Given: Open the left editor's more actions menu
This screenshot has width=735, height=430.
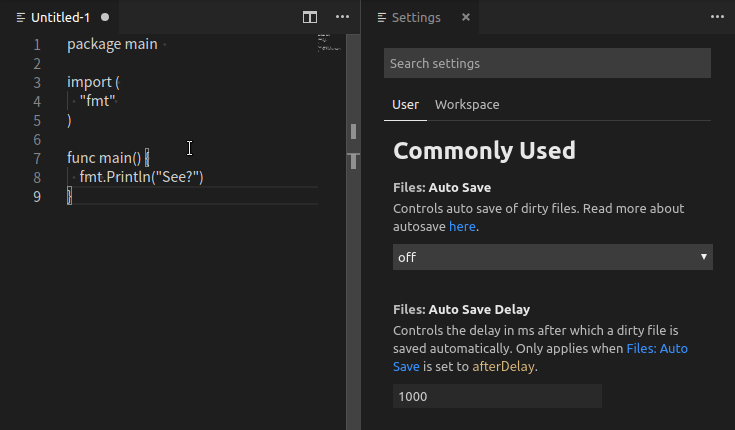Looking at the screenshot, I should [x=342, y=18].
